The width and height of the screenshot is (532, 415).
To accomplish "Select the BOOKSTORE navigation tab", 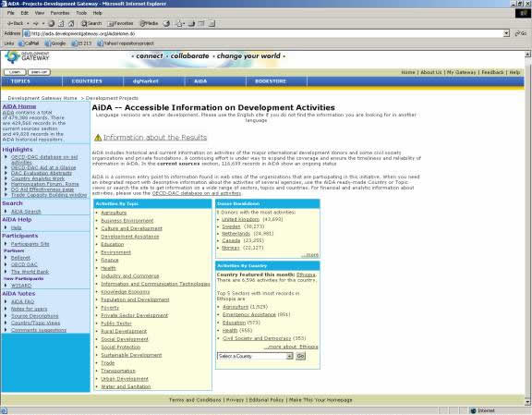I will click(276, 81).
